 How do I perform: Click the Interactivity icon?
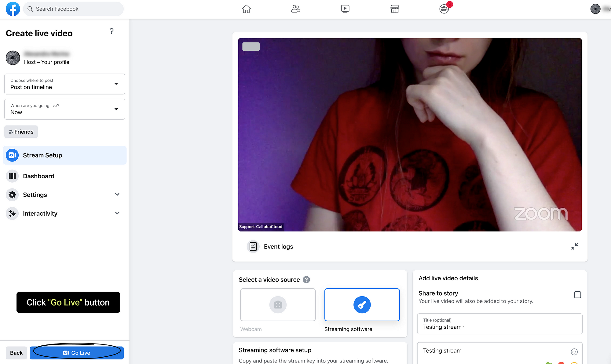12,213
